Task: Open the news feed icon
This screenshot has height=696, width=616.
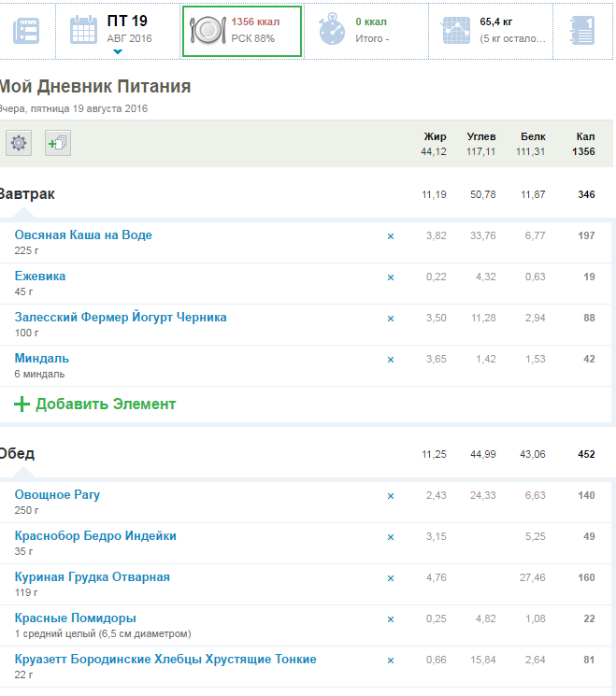Action: pos(25,31)
